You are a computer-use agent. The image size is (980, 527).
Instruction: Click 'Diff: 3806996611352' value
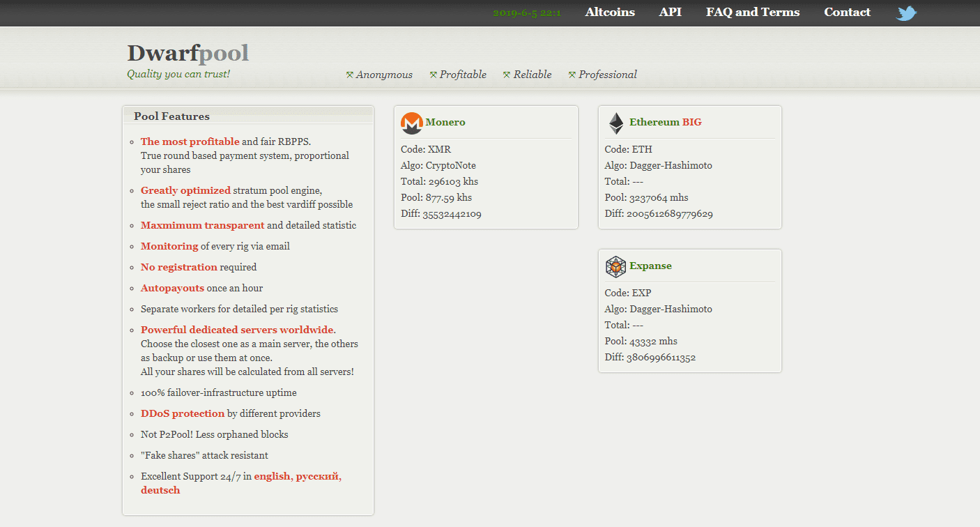[650, 357]
